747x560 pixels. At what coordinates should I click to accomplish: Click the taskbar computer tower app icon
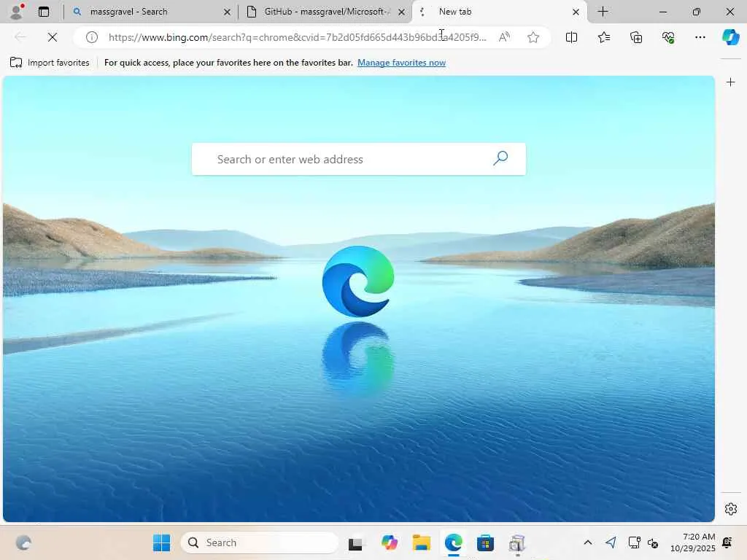(x=517, y=543)
